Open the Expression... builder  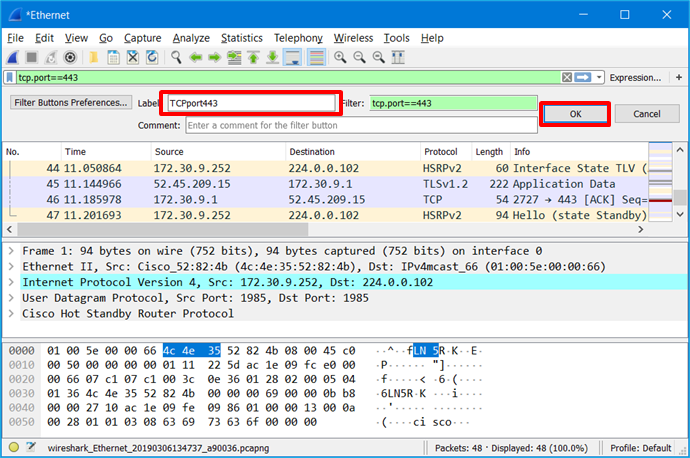(635, 77)
